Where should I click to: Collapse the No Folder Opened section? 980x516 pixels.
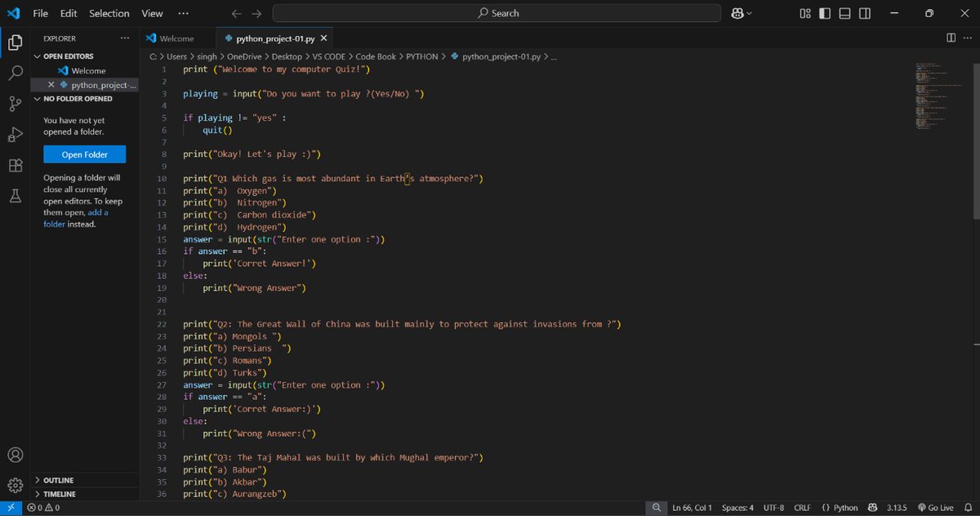coord(84,99)
